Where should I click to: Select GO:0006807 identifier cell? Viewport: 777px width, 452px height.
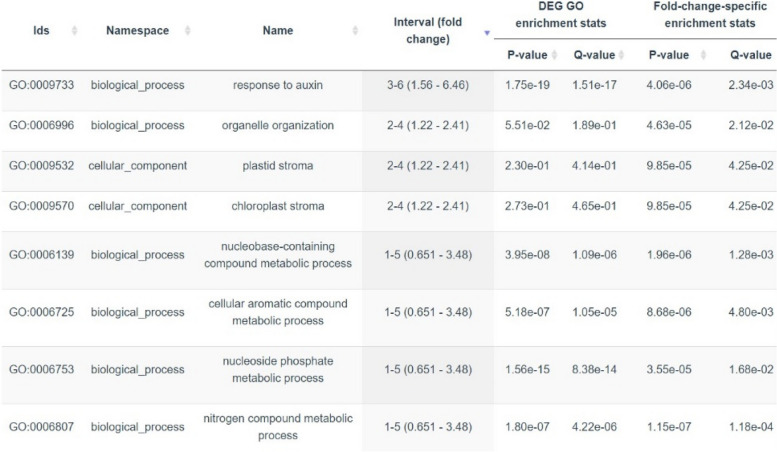[39, 427]
